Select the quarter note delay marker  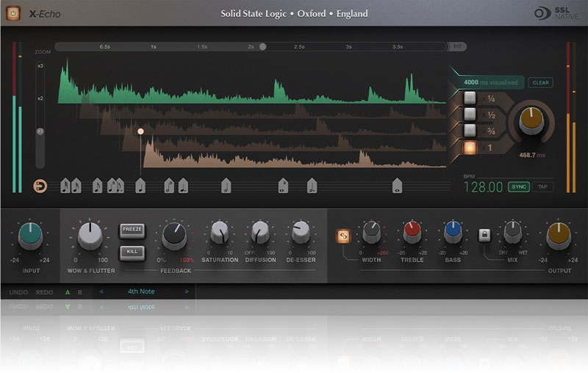pos(140,185)
